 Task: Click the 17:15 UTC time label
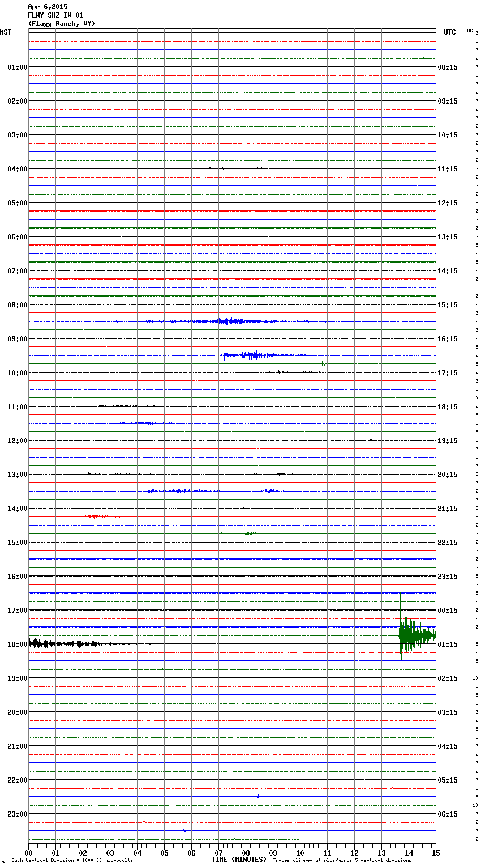pyautogui.click(x=448, y=373)
